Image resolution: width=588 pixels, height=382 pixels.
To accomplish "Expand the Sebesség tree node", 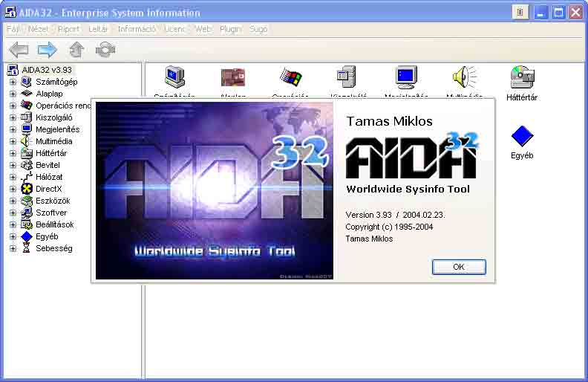I will click(x=13, y=248).
